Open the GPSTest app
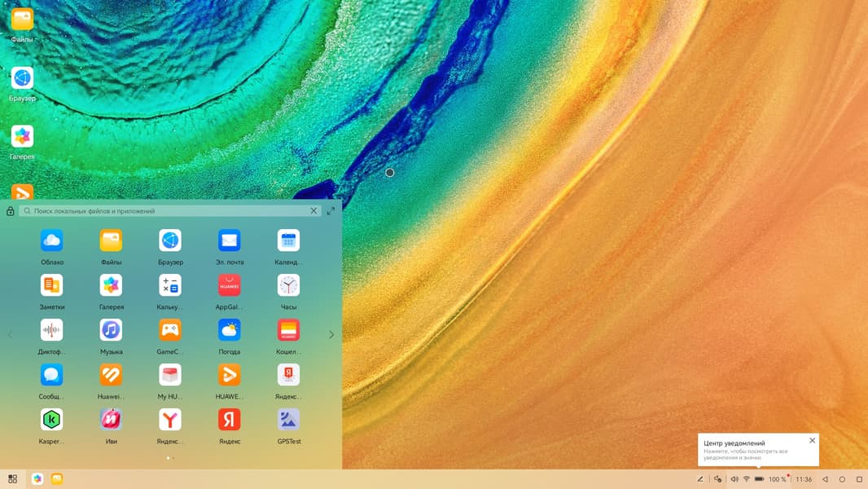This screenshot has height=489, width=868. point(288,421)
